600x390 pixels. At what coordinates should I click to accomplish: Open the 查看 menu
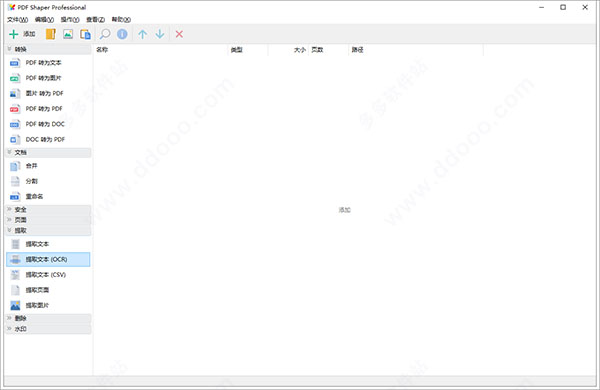[95, 20]
